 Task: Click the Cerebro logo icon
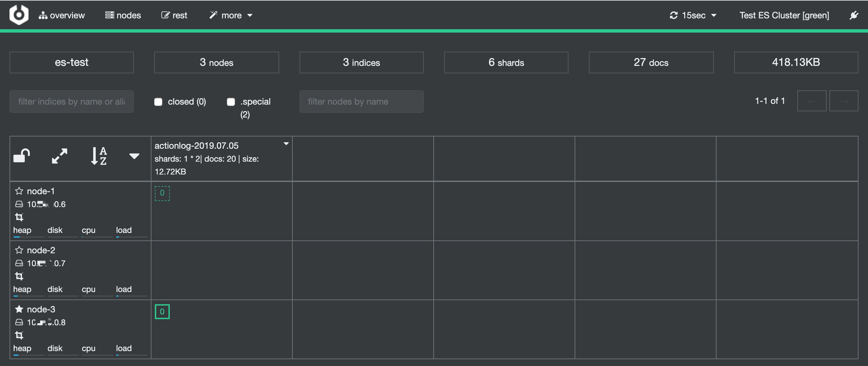(x=19, y=15)
